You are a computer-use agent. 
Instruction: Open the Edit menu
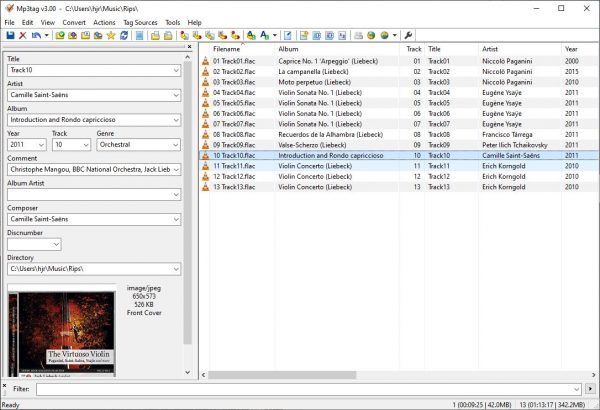point(28,23)
